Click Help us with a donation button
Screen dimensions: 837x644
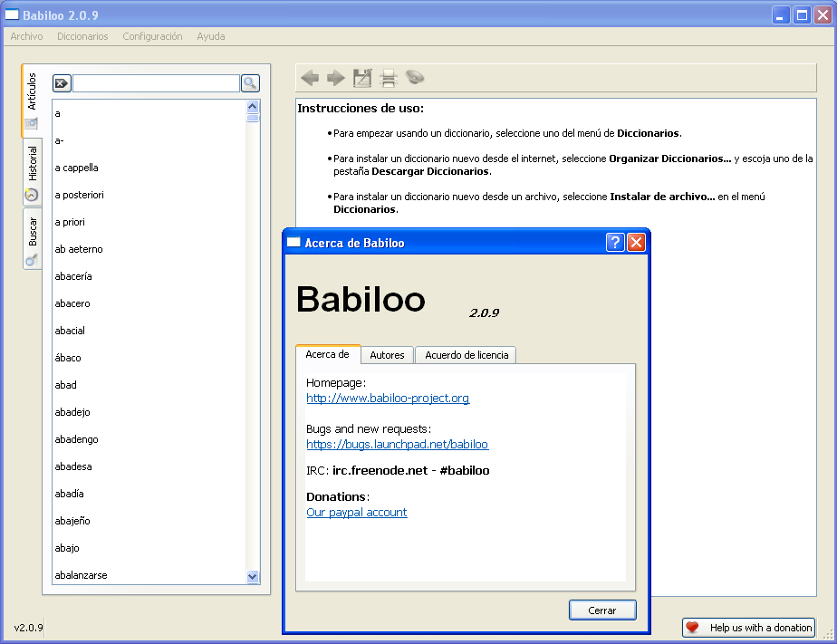(x=749, y=628)
